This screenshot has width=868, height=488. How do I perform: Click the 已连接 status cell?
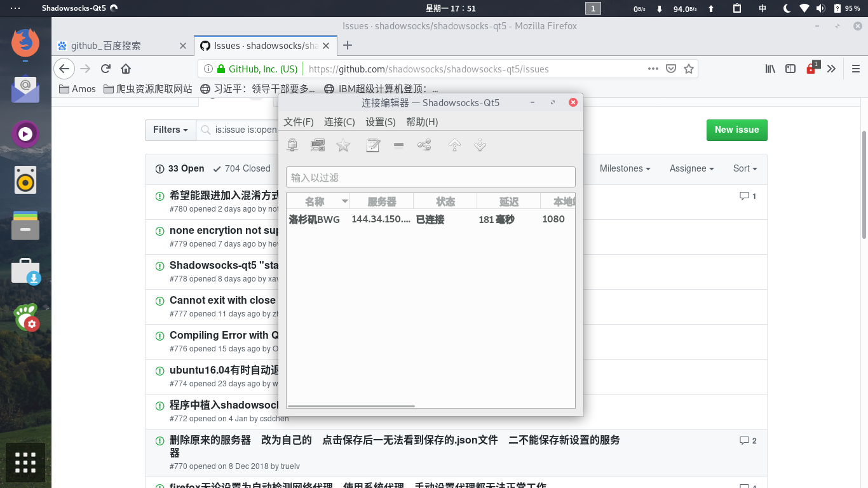[430, 219]
